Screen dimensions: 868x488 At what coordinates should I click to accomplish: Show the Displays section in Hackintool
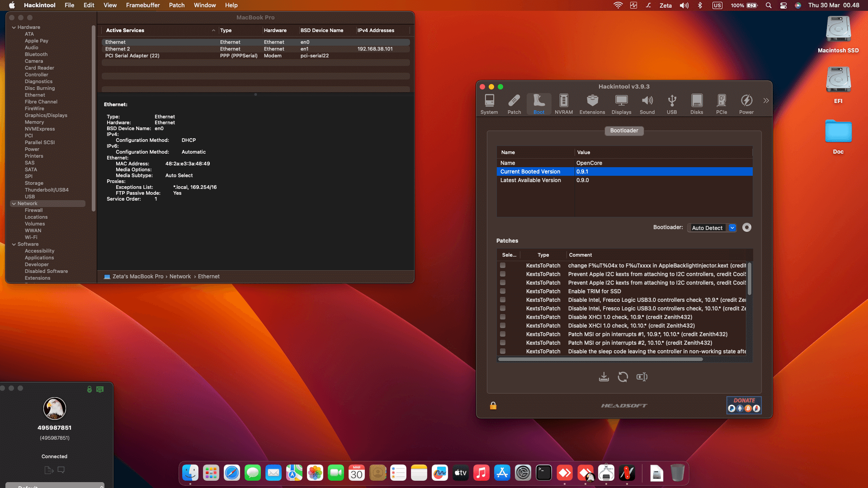621,104
